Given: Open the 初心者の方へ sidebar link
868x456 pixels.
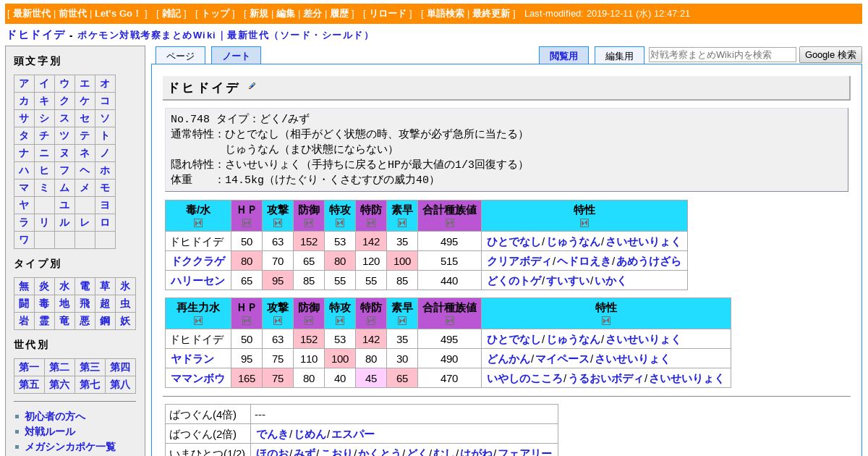Looking at the screenshot, I should pyautogui.click(x=55, y=416).
